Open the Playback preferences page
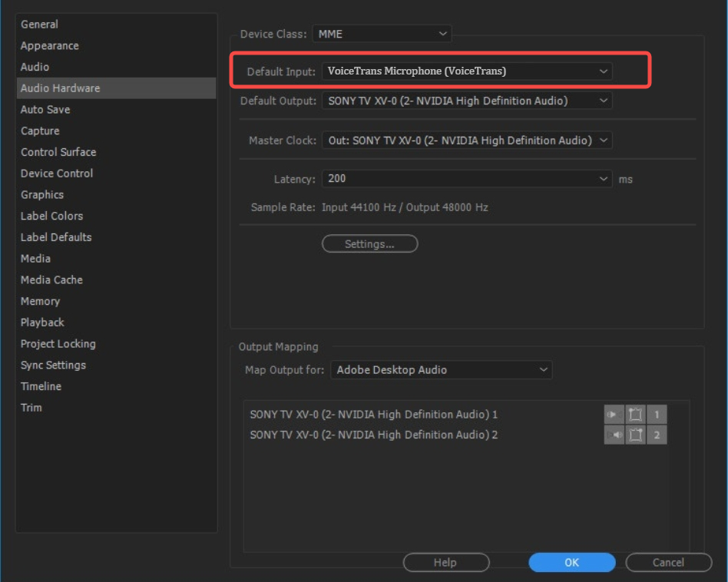Viewport: 728px width, 582px height. pyautogui.click(x=42, y=322)
